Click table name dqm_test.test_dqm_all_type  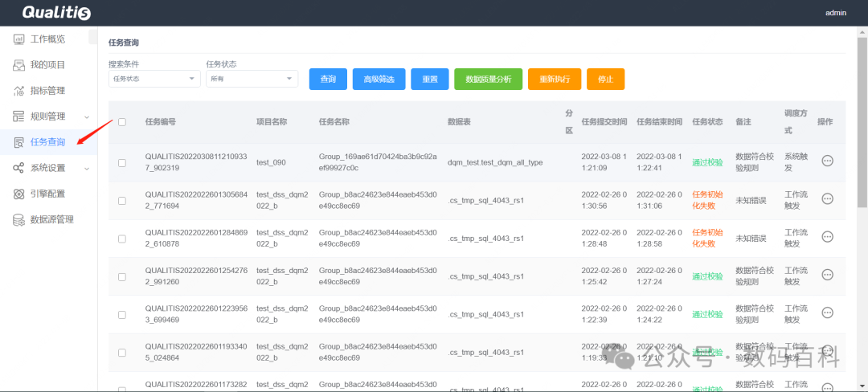click(x=495, y=162)
